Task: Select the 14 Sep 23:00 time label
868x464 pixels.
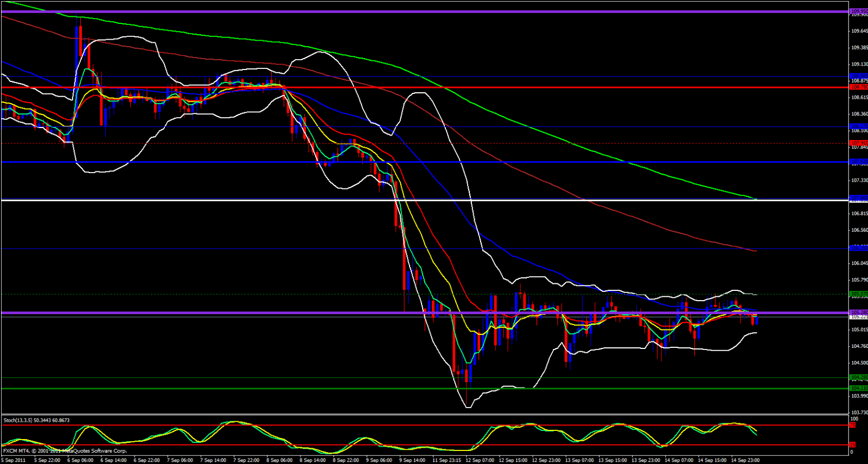Action: tap(745, 460)
